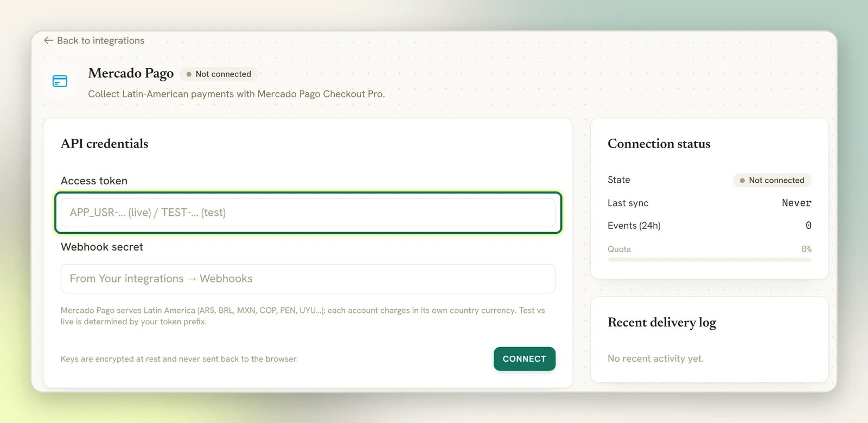The height and width of the screenshot is (423, 868).
Task: Focus the Webhook secret input field
Action: [x=308, y=279]
